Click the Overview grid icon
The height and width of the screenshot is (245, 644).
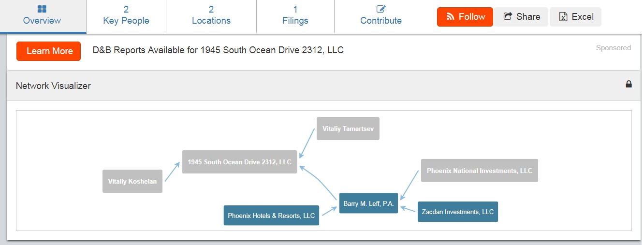[42, 9]
